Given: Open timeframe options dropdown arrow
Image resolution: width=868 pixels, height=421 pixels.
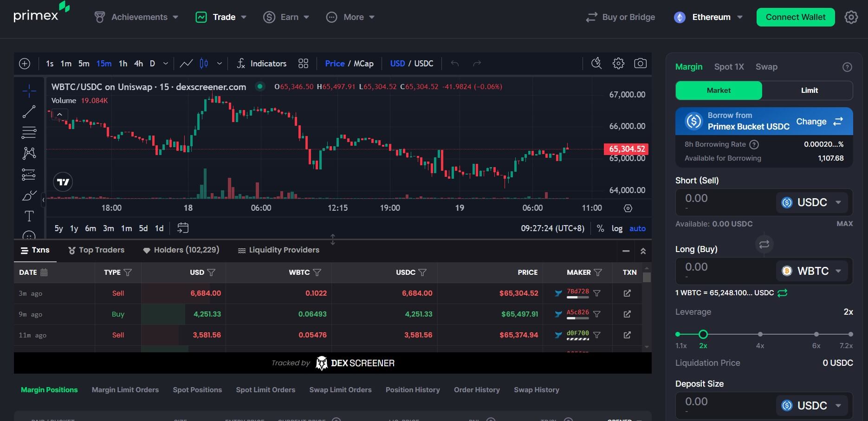Looking at the screenshot, I should [x=165, y=64].
